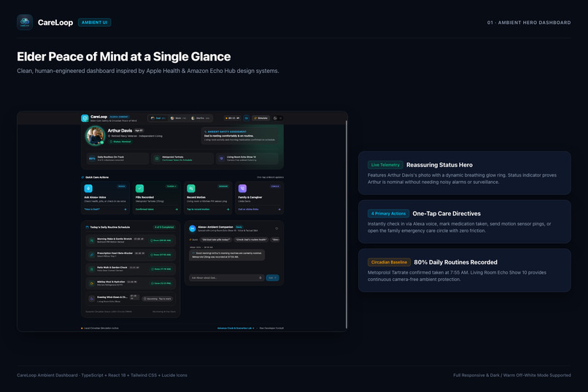
Task: Click the Ambient Safety Assessment card
Action: 240,137
